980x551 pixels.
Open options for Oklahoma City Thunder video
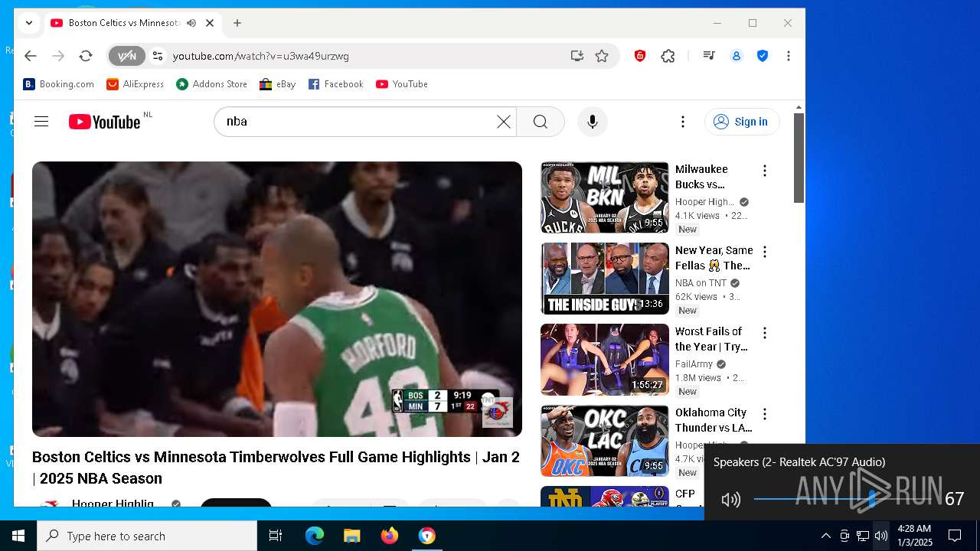pos(764,414)
